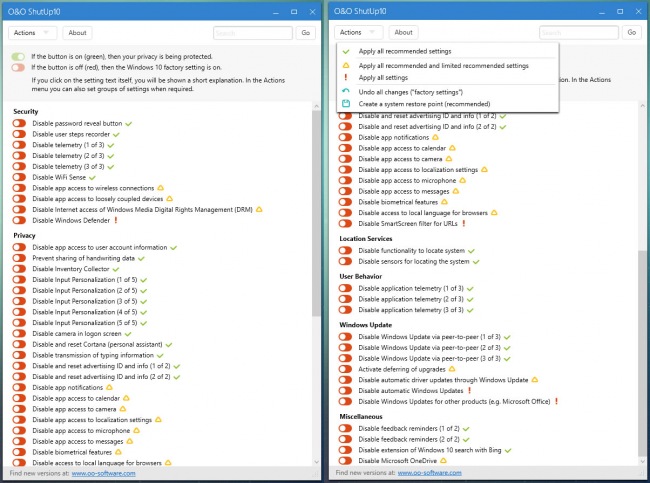The width and height of the screenshot is (650, 483).
Task: Toggle Disable automatic Windows Updates switch
Action: [x=345, y=391]
